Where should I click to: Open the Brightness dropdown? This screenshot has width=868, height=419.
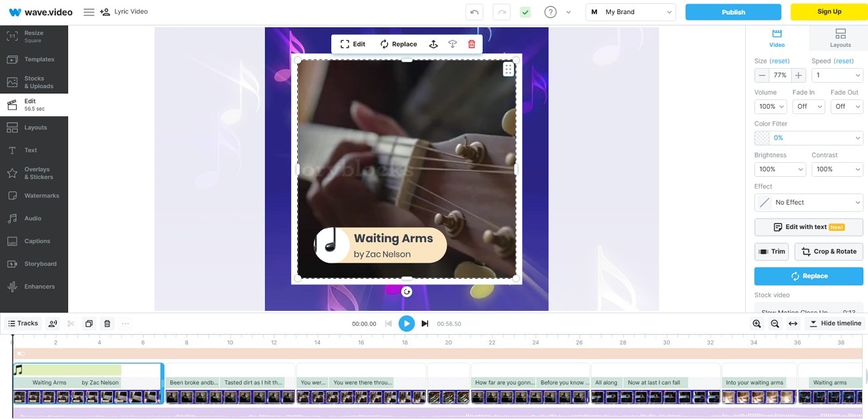click(x=780, y=169)
